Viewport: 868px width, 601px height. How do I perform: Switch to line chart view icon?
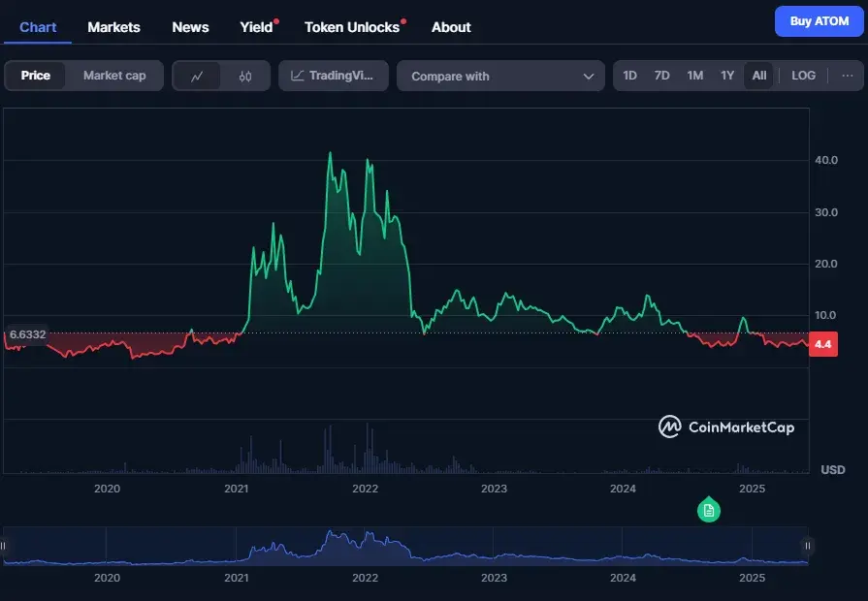click(197, 76)
